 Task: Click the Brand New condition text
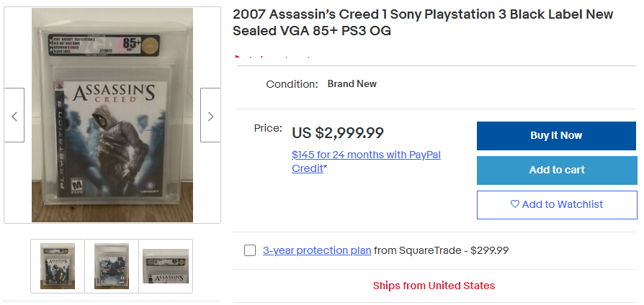[x=352, y=84]
